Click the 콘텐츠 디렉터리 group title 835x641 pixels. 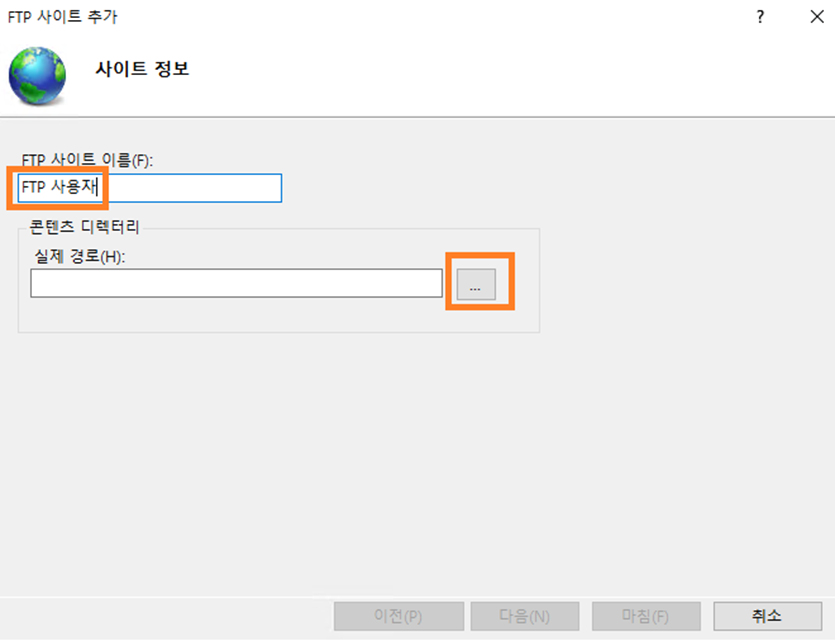85,228
